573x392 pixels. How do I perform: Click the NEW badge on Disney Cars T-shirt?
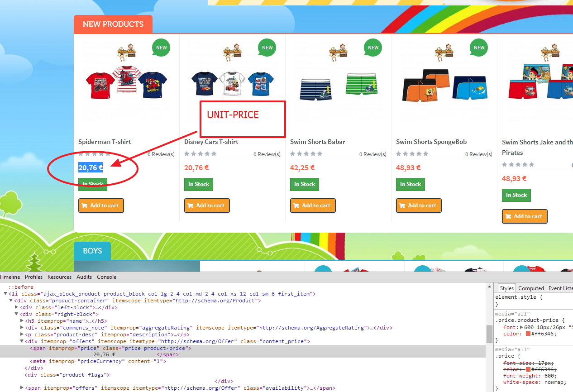pyautogui.click(x=267, y=48)
